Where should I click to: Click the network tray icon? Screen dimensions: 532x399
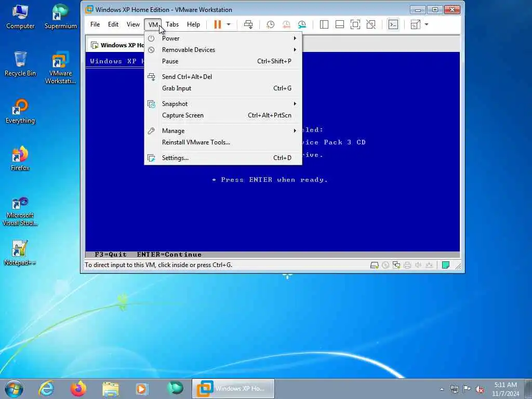(454, 390)
